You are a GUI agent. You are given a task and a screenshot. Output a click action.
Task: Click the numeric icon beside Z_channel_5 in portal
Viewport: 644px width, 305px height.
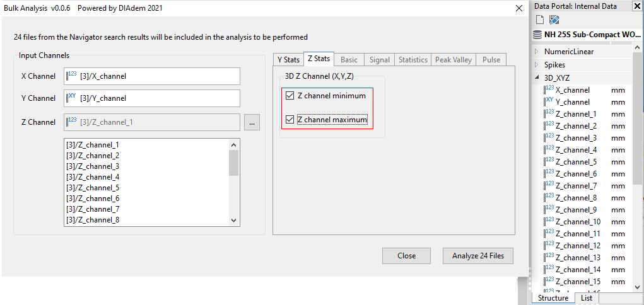549,162
